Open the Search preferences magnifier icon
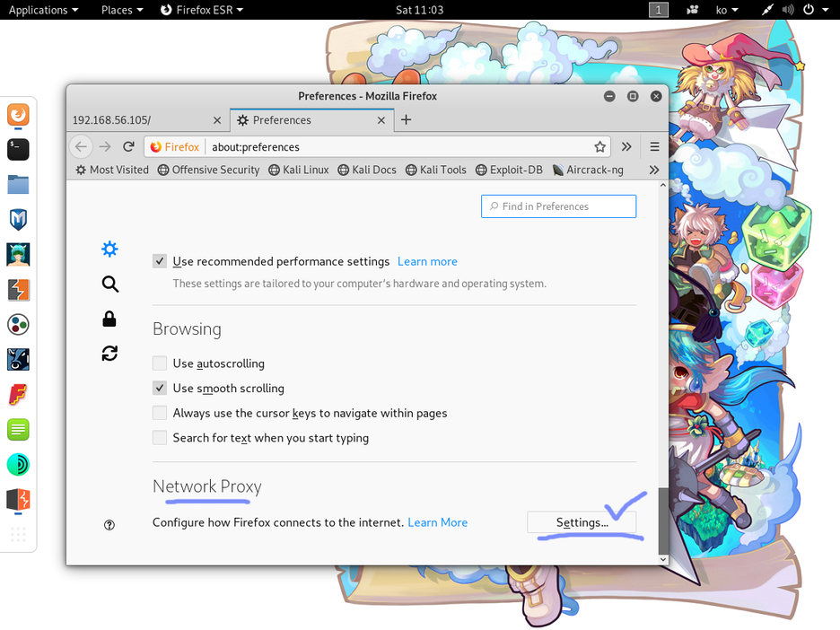Screen dimensions: 840x630 pyautogui.click(x=109, y=284)
